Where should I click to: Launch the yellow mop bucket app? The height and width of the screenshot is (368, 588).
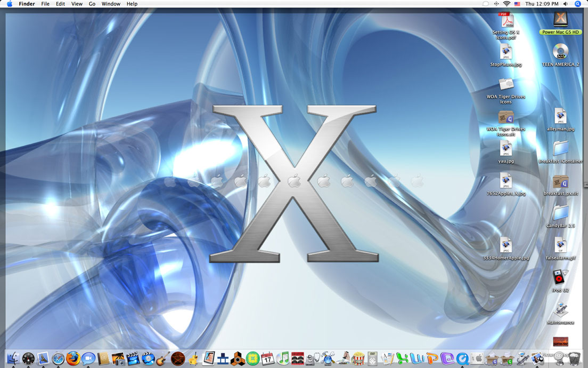193,358
